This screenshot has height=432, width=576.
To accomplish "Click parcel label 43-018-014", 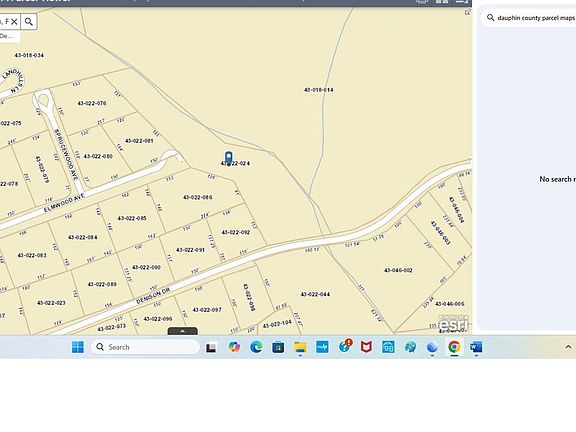I will click(x=319, y=90).
